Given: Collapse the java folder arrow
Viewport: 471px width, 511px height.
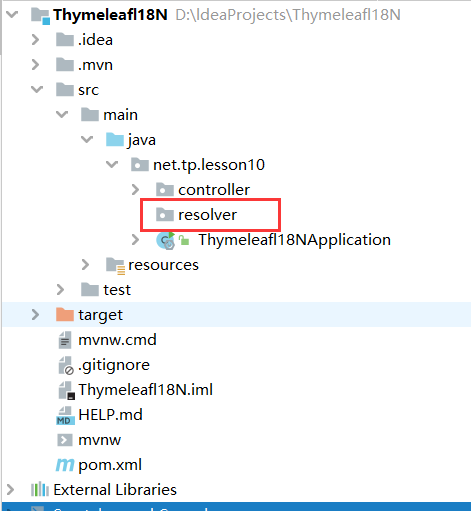Looking at the screenshot, I should 87,140.
